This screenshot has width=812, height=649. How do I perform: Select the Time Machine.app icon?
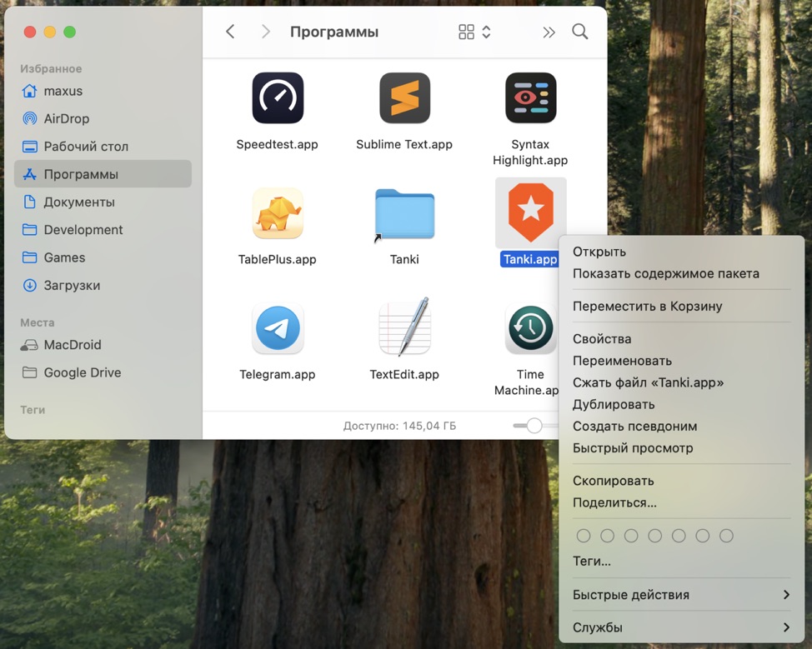(x=531, y=328)
